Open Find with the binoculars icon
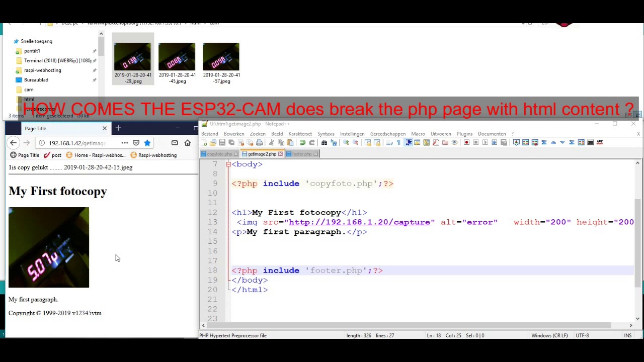The width and height of the screenshot is (644, 362). pos(324,143)
